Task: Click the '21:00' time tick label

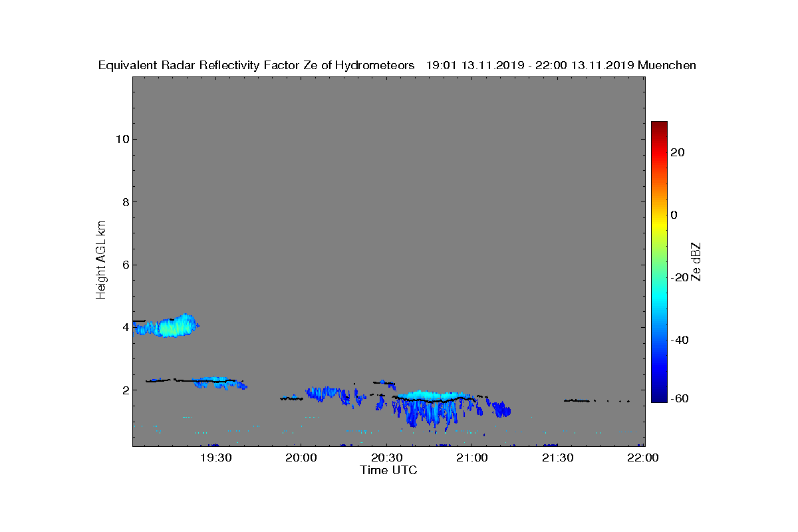Action: [471, 458]
